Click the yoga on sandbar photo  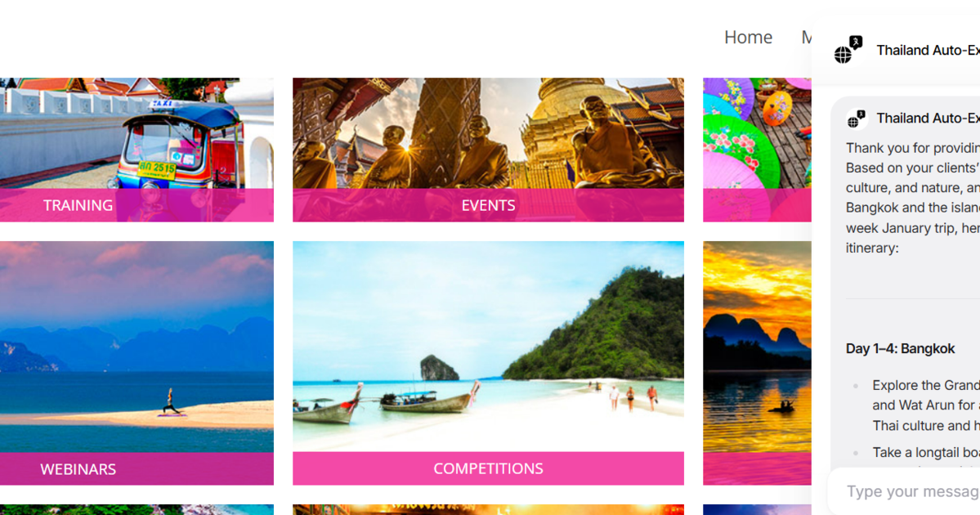tap(136, 347)
